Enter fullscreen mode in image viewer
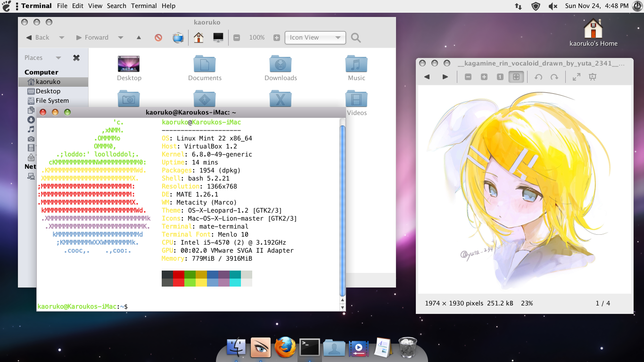Image resolution: width=644 pixels, height=362 pixels. (577, 77)
